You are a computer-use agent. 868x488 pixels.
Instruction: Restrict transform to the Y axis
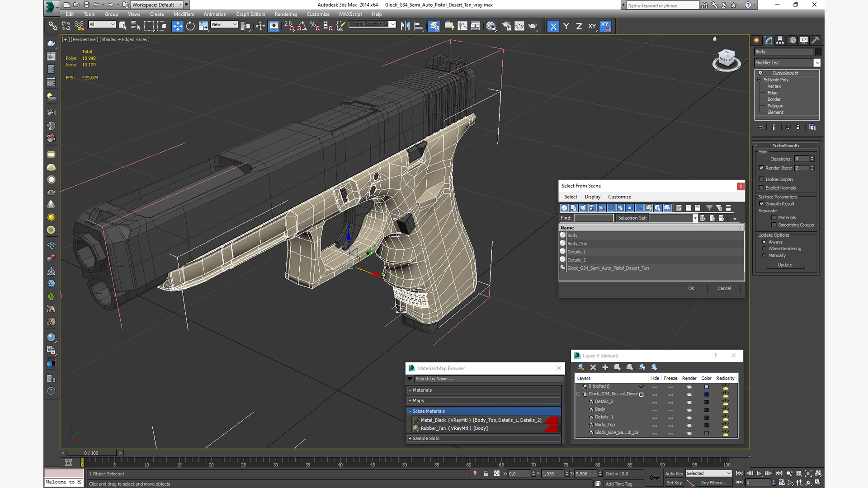(566, 26)
